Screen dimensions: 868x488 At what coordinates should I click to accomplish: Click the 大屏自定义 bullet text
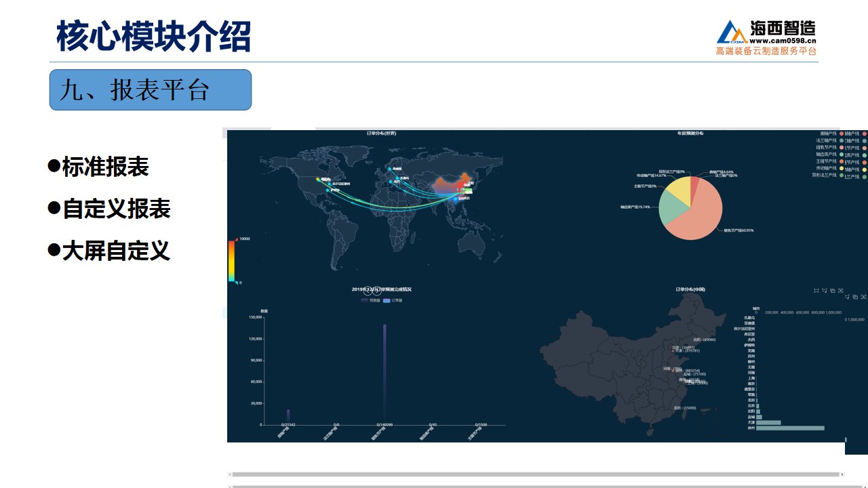pos(116,251)
